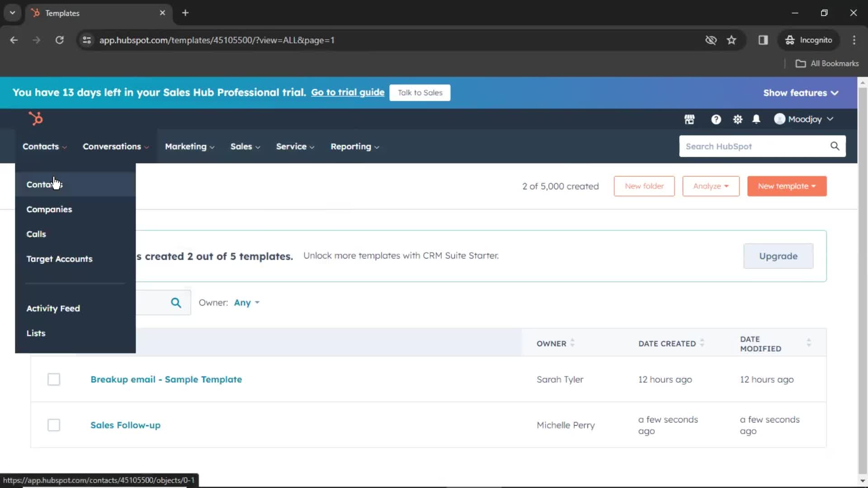Expand the Service nav menu
The image size is (868, 488).
click(x=295, y=146)
